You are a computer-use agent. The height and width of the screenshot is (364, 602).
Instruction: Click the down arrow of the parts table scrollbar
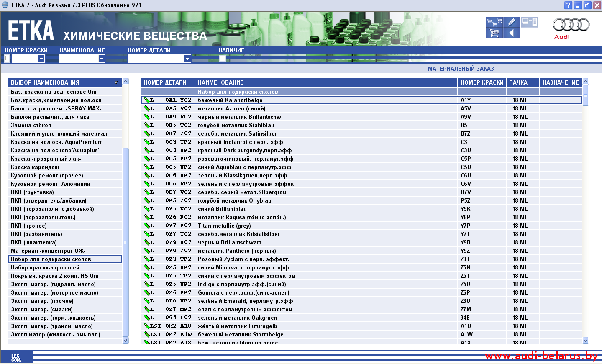pyautogui.click(x=586, y=341)
